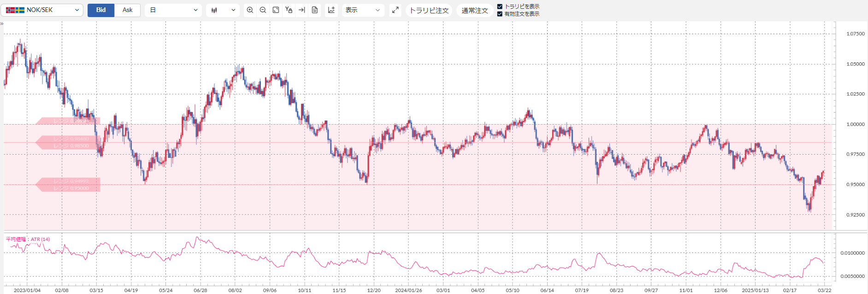Viewport: 868px width, 294px height.
Task: Open the 表示 display dropdown
Action: pyautogui.click(x=363, y=10)
